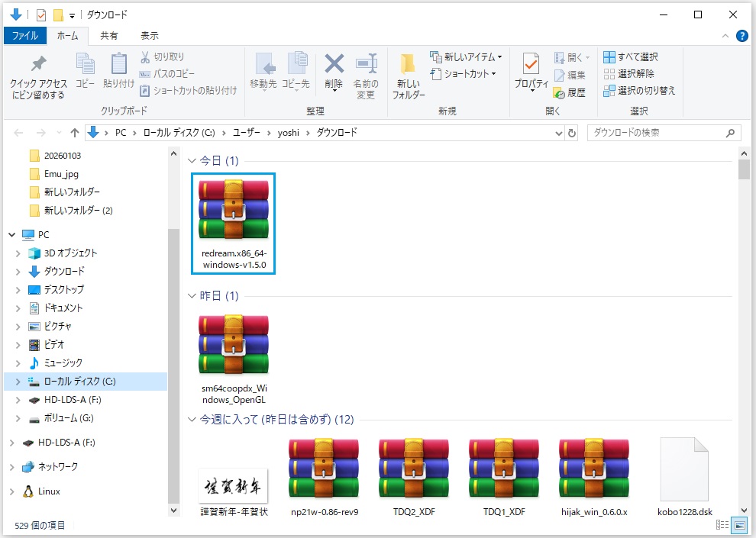Screen dimensions: 756x538
Task: Open the File tab
Action: click(25, 36)
